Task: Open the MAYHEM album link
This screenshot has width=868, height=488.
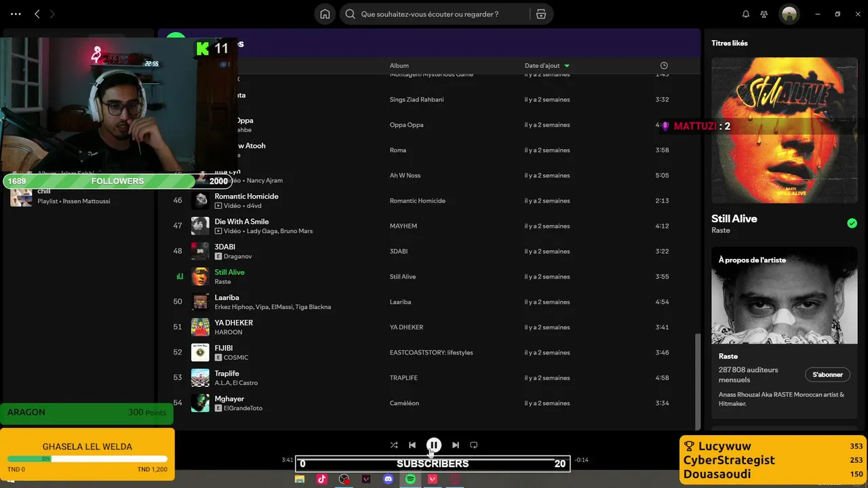Action: [x=403, y=226]
